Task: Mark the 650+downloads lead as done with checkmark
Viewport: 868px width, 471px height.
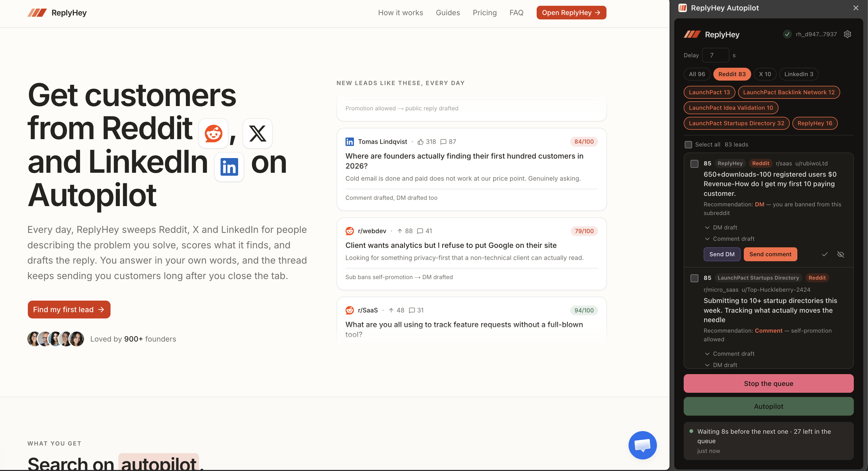Action: [824, 254]
